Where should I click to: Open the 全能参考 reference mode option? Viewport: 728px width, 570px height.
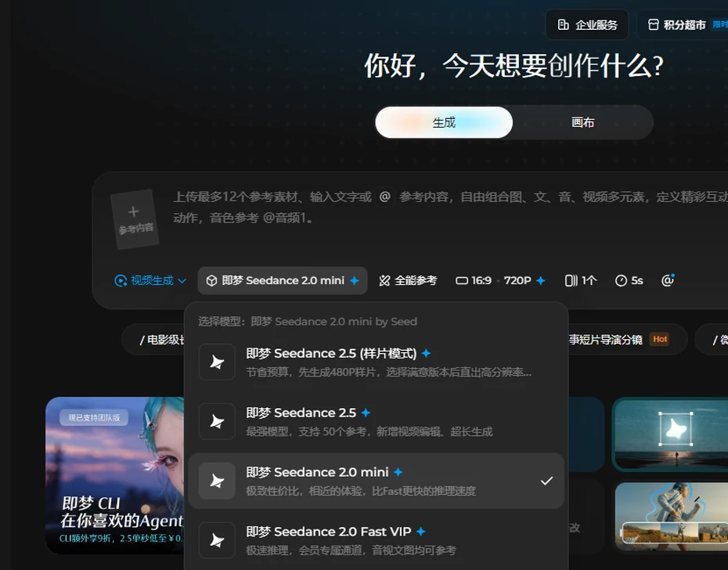click(408, 280)
